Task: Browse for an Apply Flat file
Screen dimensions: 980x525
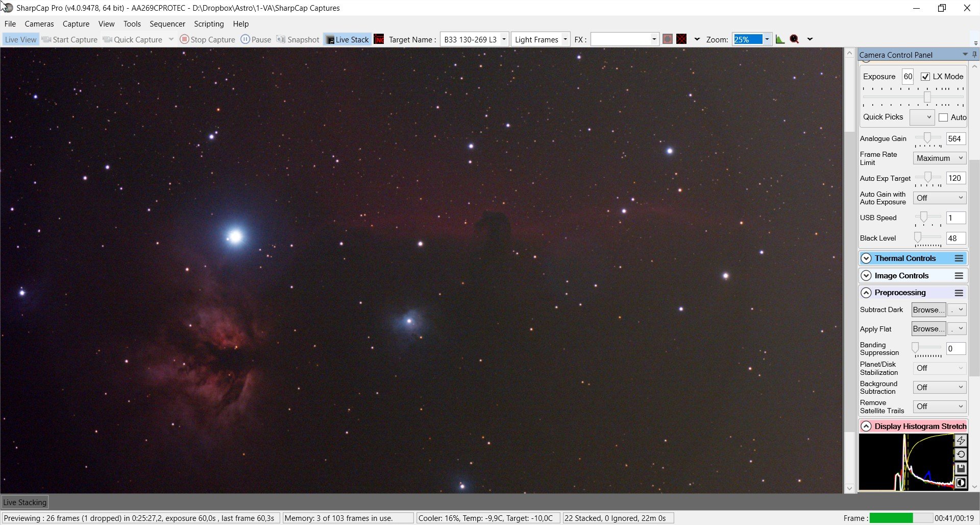Action: tap(928, 329)
